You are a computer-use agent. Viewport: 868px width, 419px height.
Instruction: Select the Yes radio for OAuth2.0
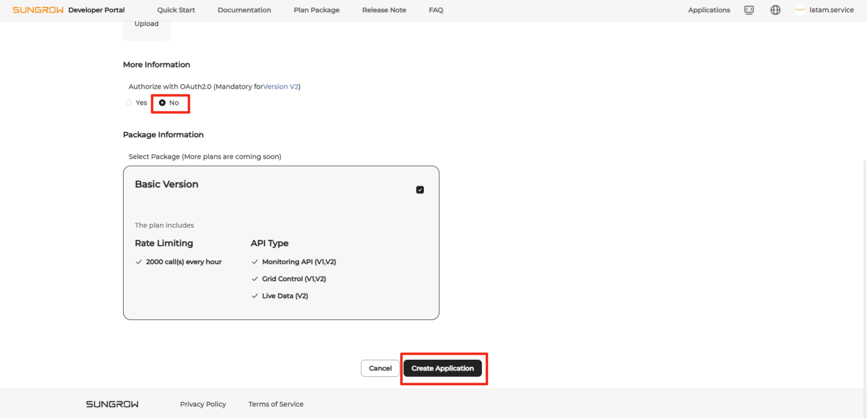point(129,103)
